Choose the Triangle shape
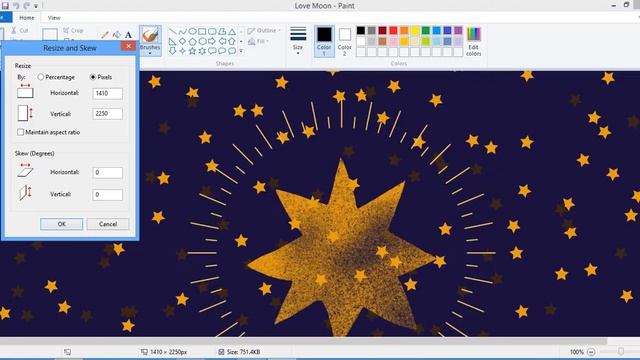The height and width of the screenshot is (360, 640). (x=231, y=31)
